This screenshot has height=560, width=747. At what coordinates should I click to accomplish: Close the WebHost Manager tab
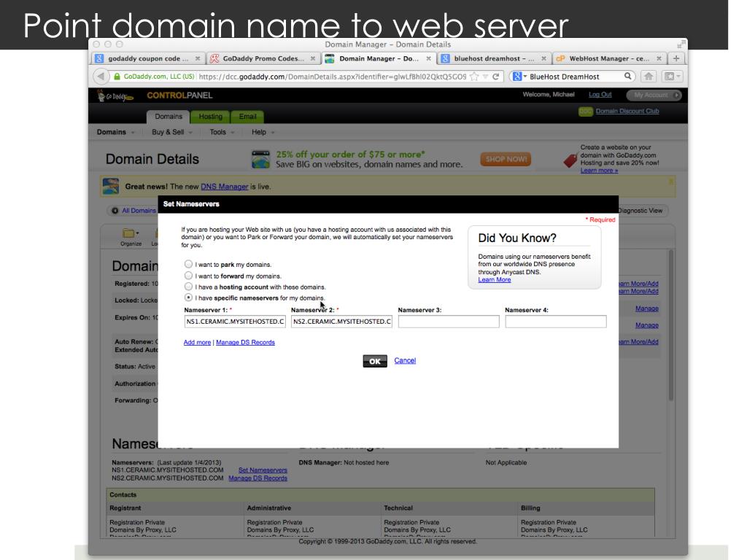[x=659, y=58]
